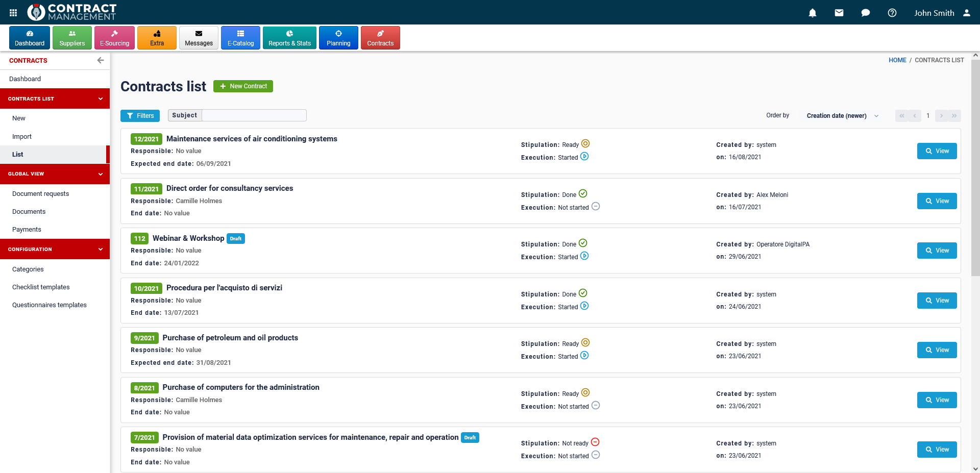Open the Creation date sort dropdown
Screen dimensions: 980x473
[x=841, y=116]
